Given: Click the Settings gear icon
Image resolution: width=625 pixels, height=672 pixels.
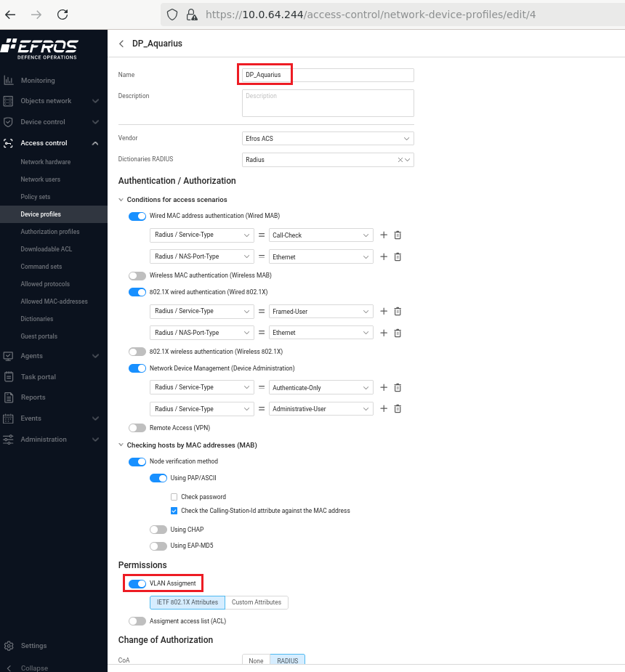Looking at the screenshot, I should 9,646.
